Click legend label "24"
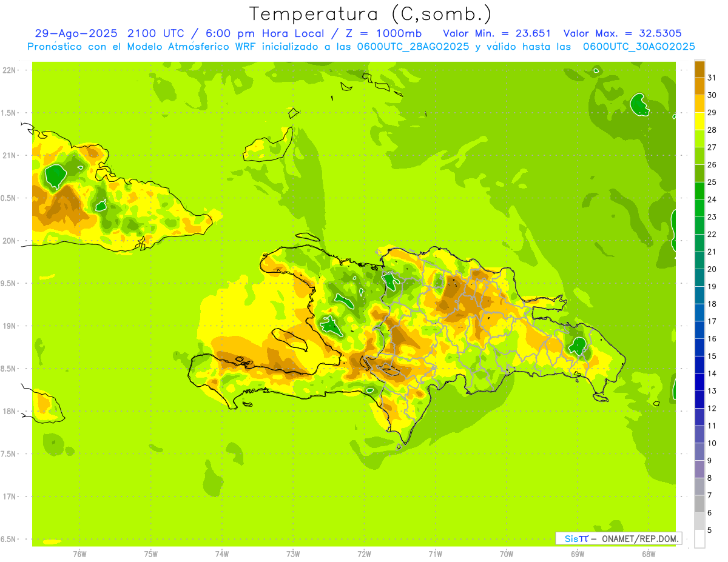 coord(712,199)
